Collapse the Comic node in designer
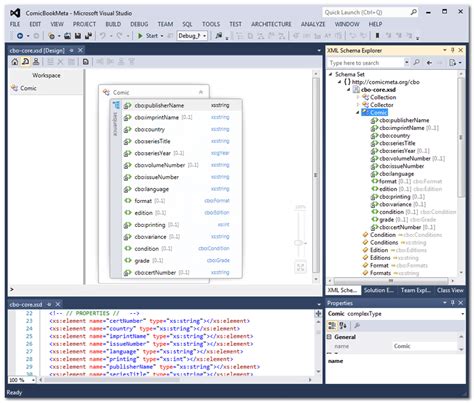Viewport: 474px width, 403px height. tap(201, 92)
